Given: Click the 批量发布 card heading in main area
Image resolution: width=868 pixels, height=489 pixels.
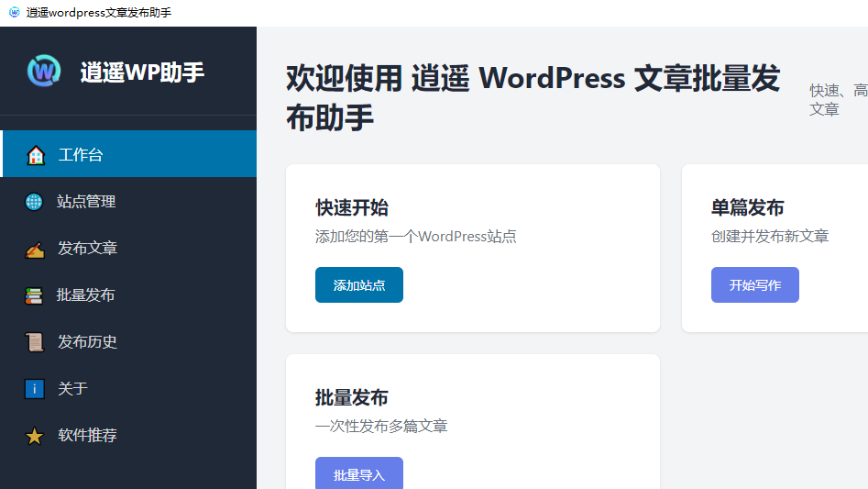Looking at the screenshot, I should click(x=352, y=397).
